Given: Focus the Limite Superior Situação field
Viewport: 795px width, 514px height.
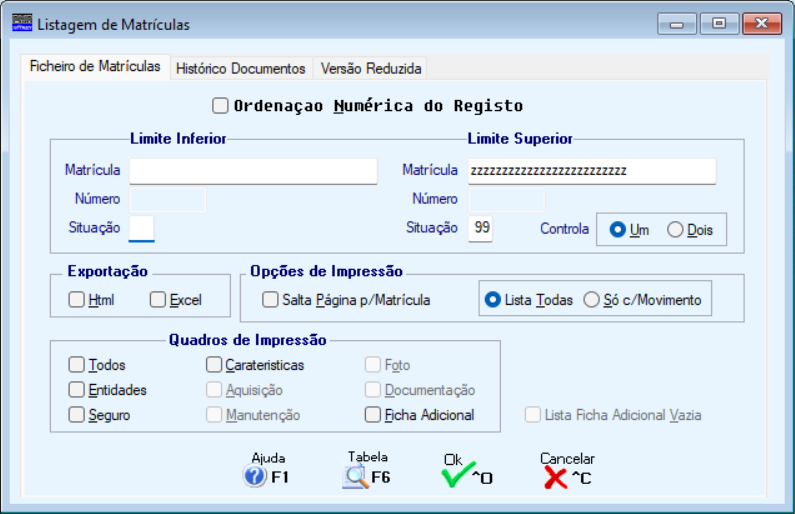Looking at the screenshot, I should tap(480, 228).
